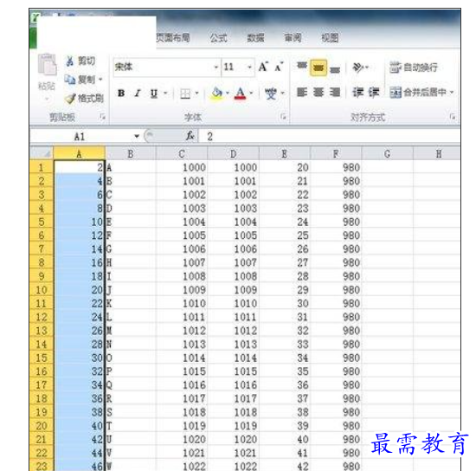Open the clipboard group dialog launcher
Screen dimensions: 476x471
[103, 116]
